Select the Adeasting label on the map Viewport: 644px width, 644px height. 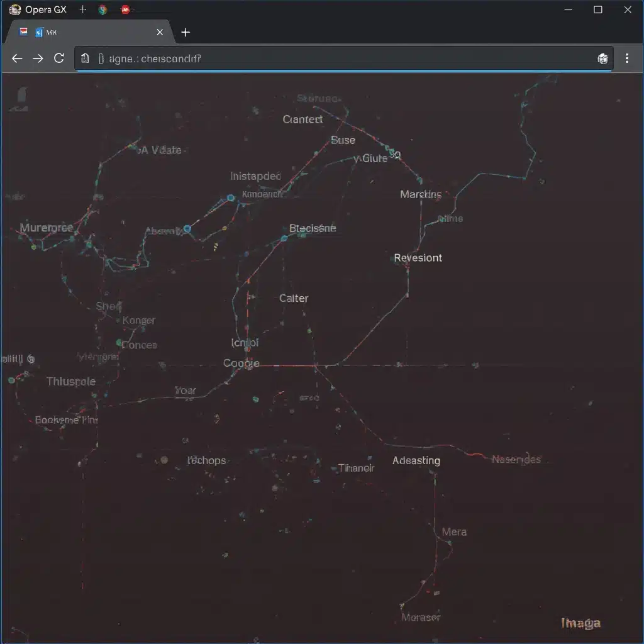[416, 460]
